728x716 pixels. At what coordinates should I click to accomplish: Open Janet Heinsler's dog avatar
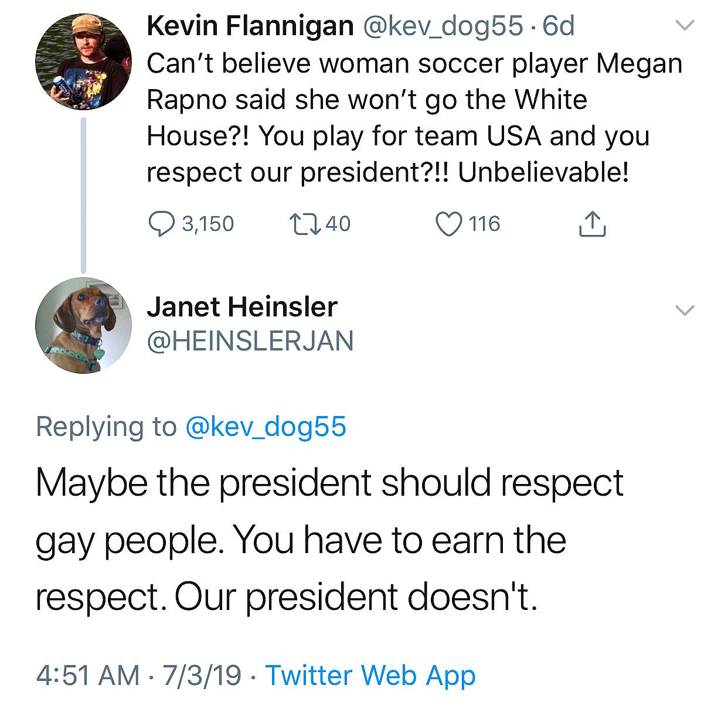[83, 325]
